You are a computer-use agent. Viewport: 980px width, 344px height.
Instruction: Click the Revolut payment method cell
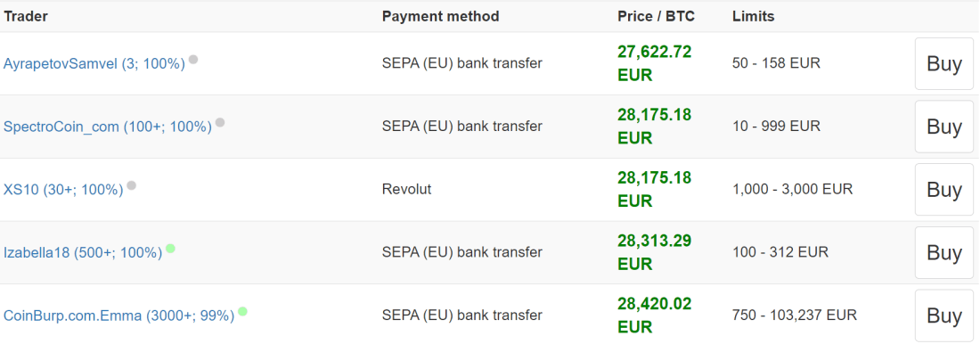(407, 189)
